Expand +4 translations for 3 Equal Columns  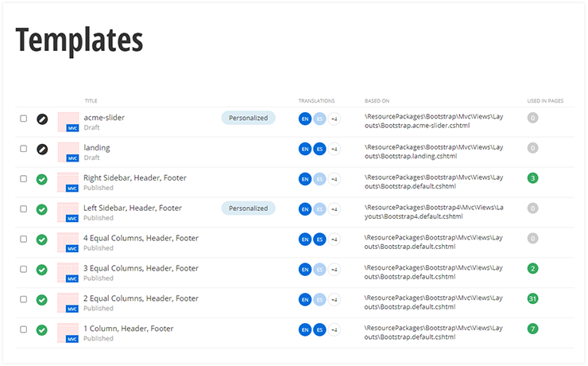335,269
